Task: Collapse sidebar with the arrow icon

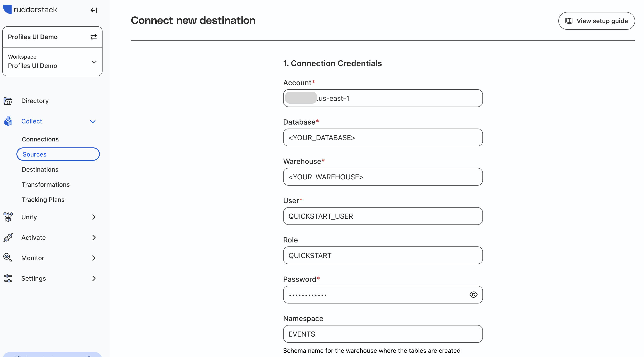Action: 93,10
